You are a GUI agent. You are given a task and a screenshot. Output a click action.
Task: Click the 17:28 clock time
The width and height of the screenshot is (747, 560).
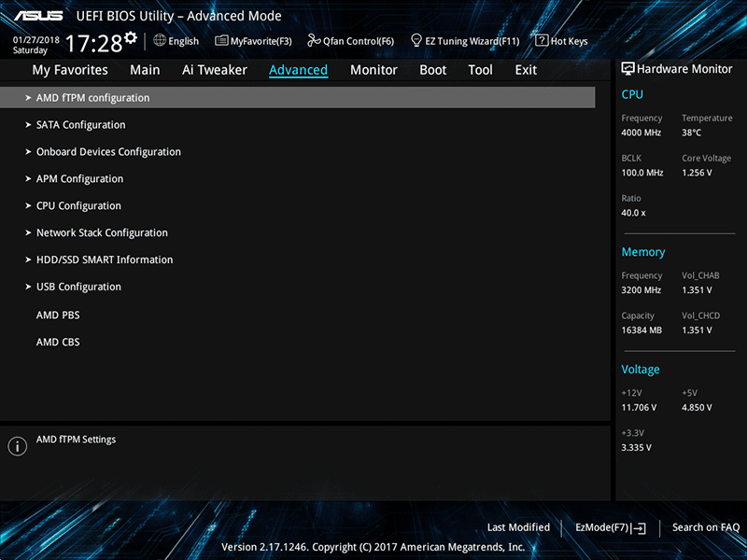(94, 43)
